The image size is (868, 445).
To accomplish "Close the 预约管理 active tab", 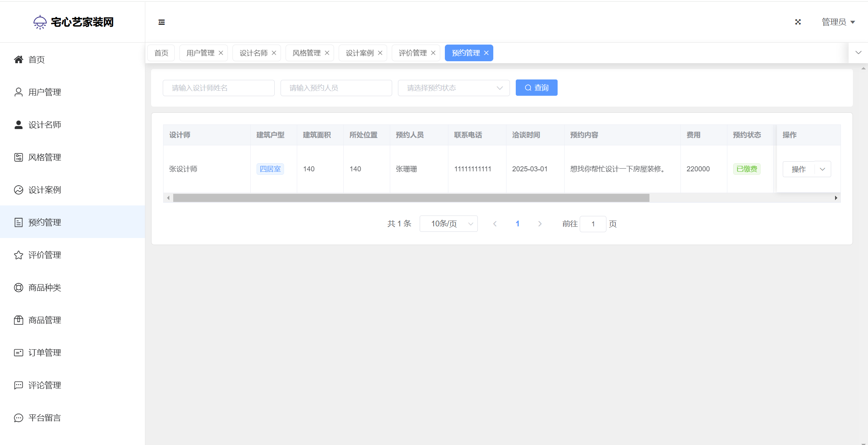I will click(486, 53).
